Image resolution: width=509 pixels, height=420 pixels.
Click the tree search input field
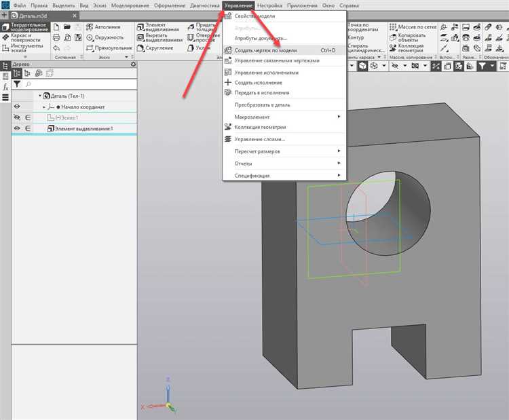80,84
